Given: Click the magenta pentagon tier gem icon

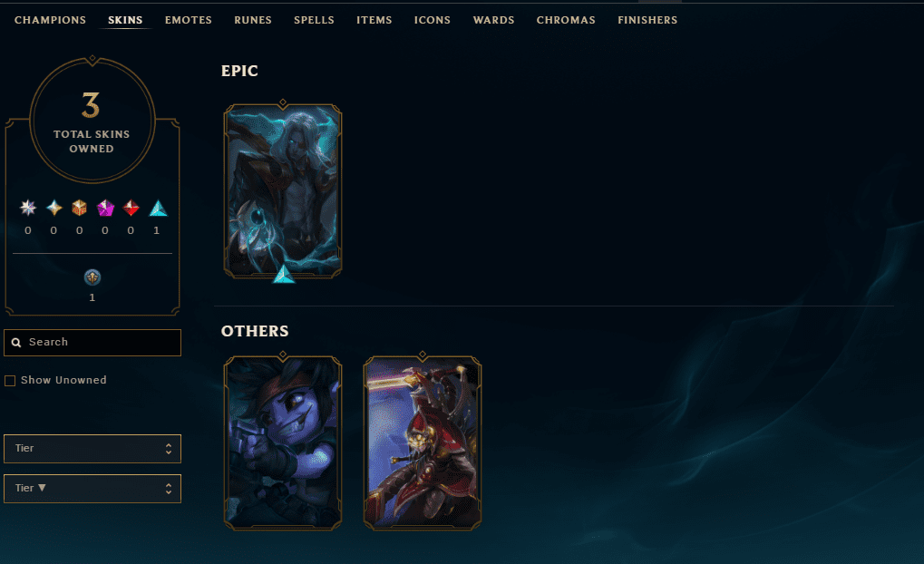Looking at the screenshot, I should click(105, 208).
